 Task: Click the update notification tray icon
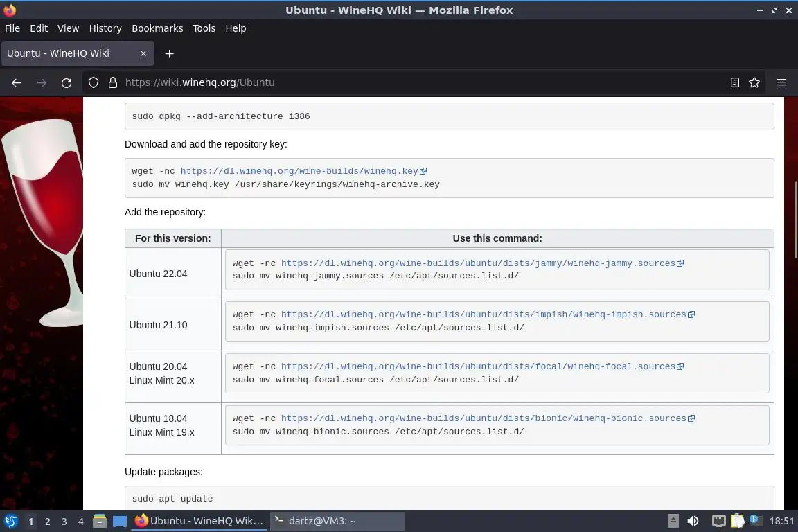(755, 520)
